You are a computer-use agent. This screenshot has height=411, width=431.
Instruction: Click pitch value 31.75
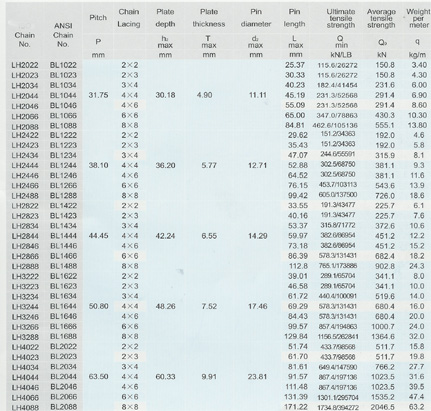point(98,95)
